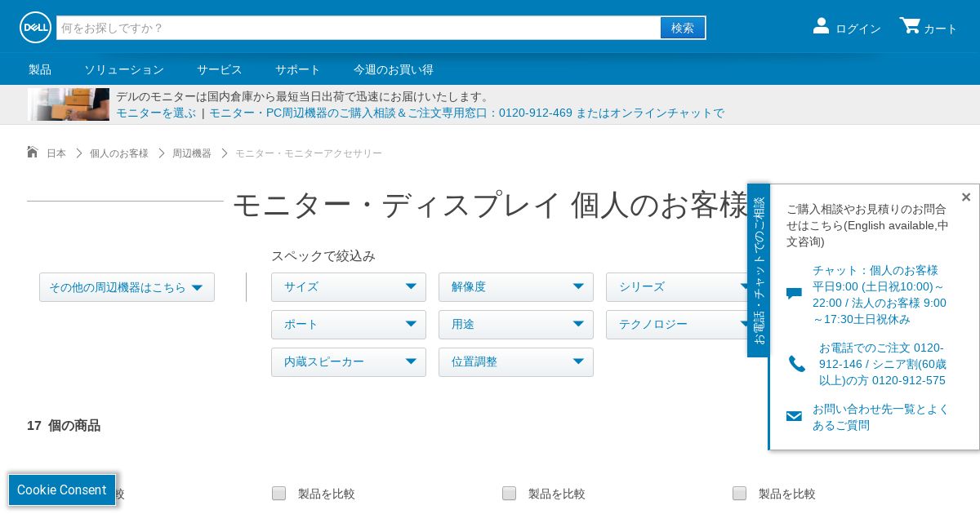This screenshot has width=980, height=514.
Task: Expand the 位置調整 filter dropdown
Action: [516, 362]
